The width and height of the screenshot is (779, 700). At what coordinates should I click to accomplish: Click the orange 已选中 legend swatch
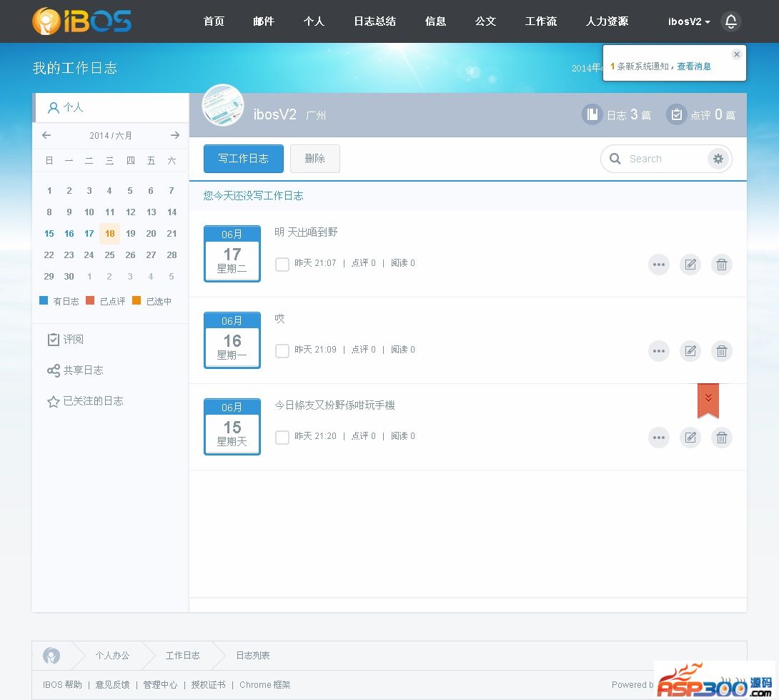[x=136, y=300]
